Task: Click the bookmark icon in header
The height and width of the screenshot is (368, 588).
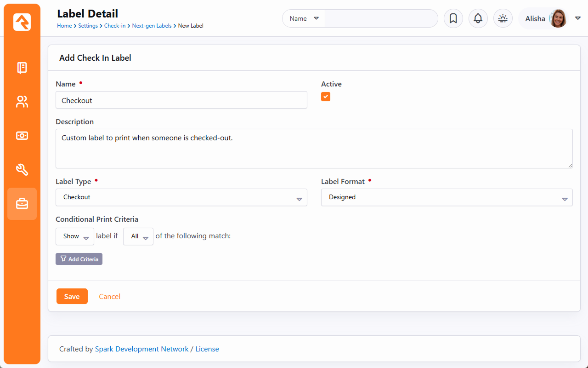Action: point(453,18)
